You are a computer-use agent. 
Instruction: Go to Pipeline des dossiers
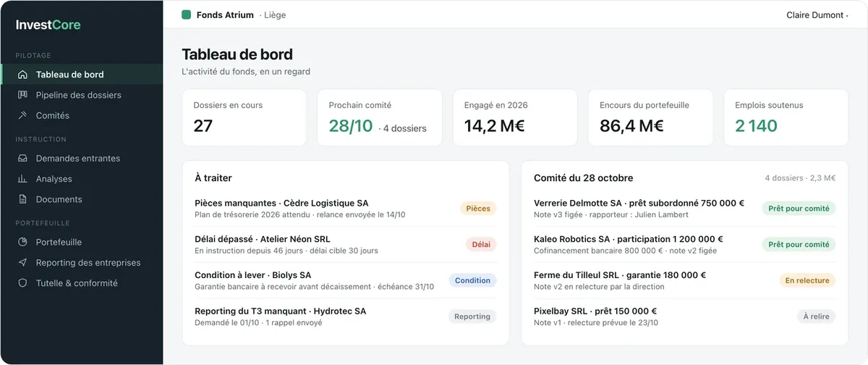click(82, 95)
